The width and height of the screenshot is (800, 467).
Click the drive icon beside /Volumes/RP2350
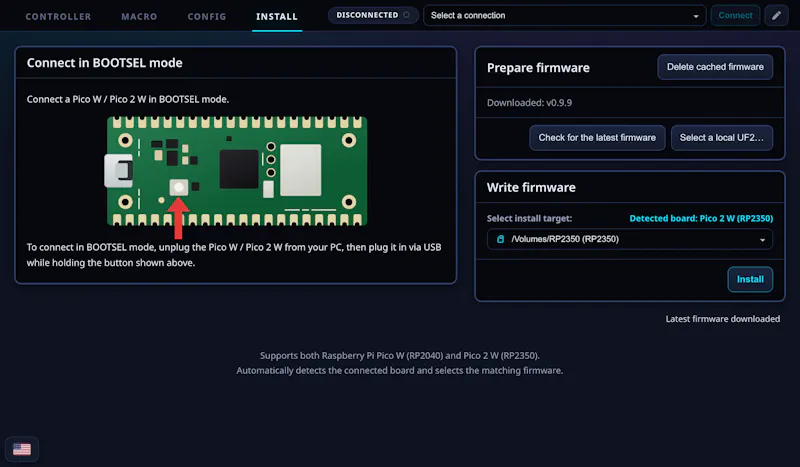point(501,239)
